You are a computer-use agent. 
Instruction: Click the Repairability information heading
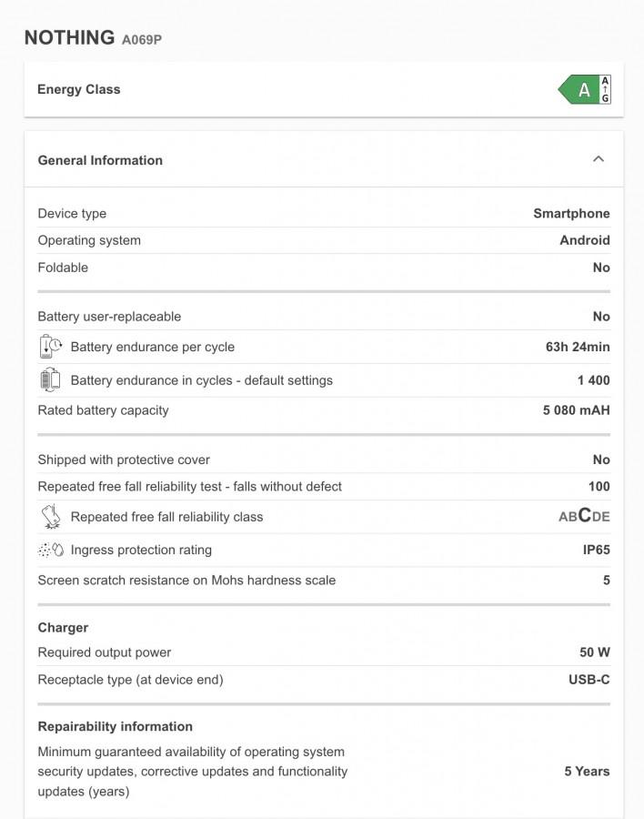pyautogui.click(x=116, y=726)
